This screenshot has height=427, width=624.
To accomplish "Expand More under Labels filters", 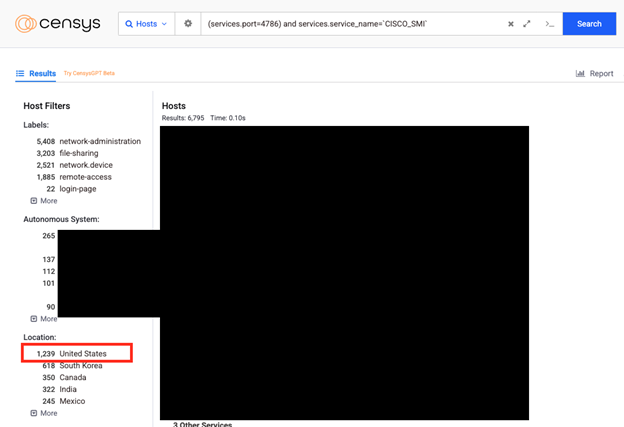I will pyautogui.click(x=44, y=201).
